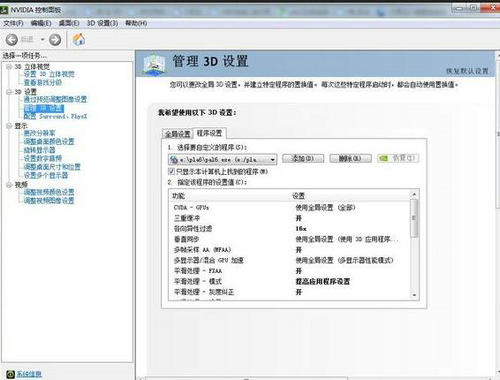This screenshot has width=500, height=380.
Task: Select 调整桌面尺寸和位置 in tree
Action: [x=52, y=167]
